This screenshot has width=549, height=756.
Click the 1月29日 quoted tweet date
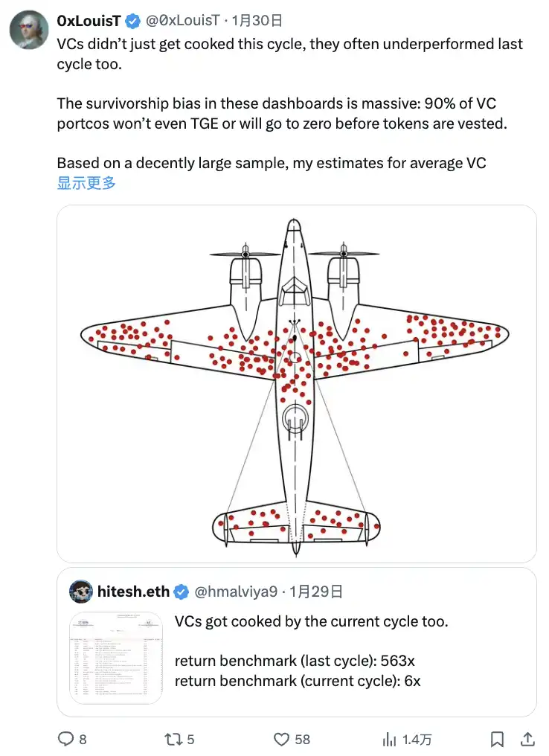pyautogui.click(x=316, y=592)
